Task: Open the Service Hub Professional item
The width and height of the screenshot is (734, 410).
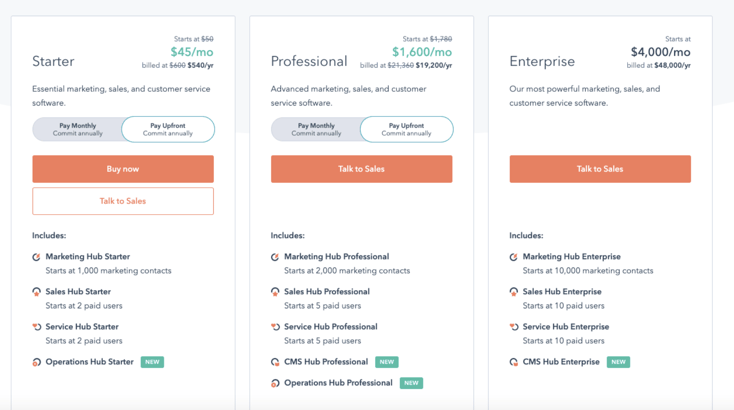Action: tap(330, 327)
